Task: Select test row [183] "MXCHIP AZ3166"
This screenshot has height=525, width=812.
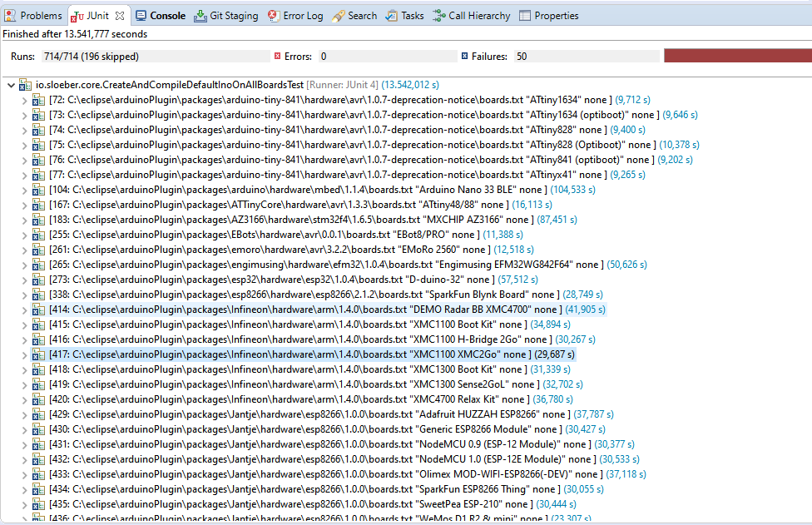Action: (313, 220)
